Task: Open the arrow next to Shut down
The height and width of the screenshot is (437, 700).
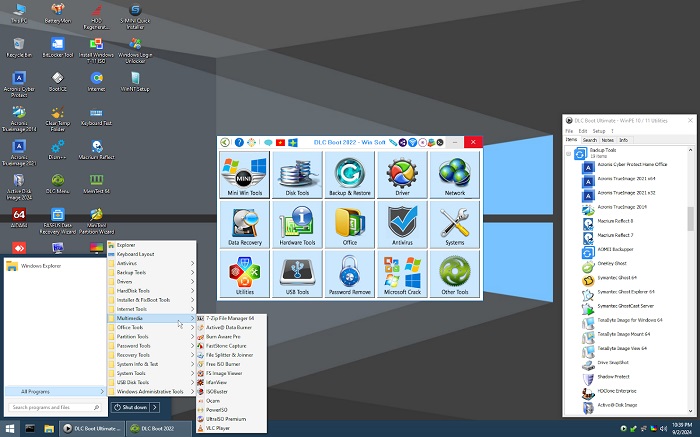Action: [x=154, y=407]
